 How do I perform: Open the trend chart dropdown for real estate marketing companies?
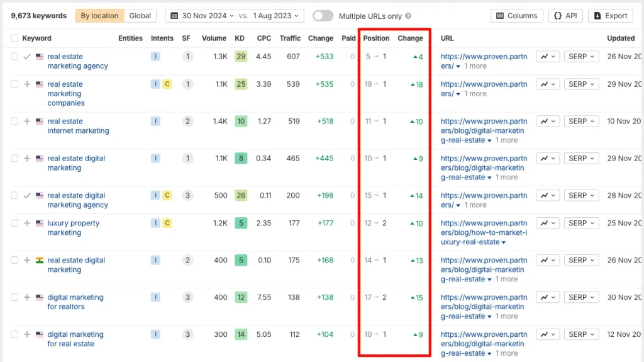548,84
